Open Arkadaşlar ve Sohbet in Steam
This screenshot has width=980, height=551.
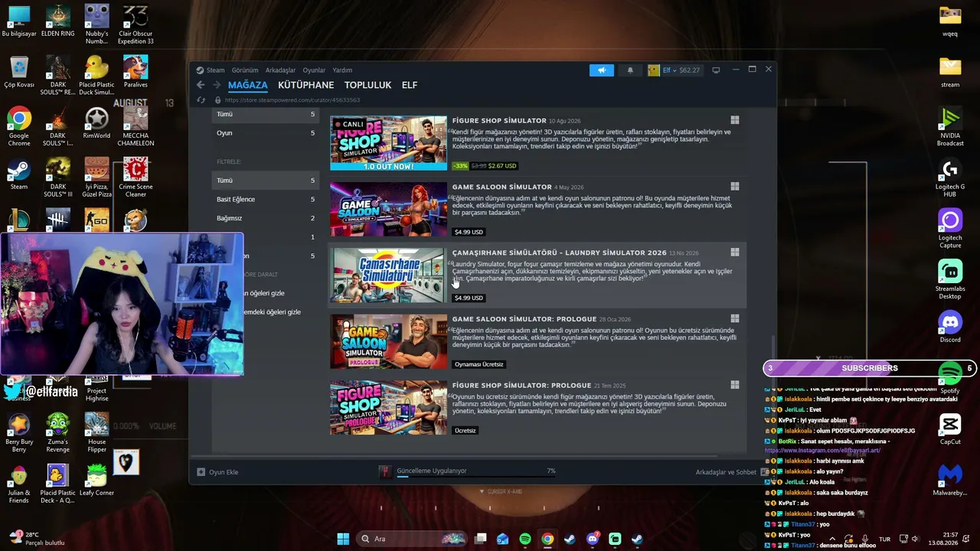click(726, 472)
